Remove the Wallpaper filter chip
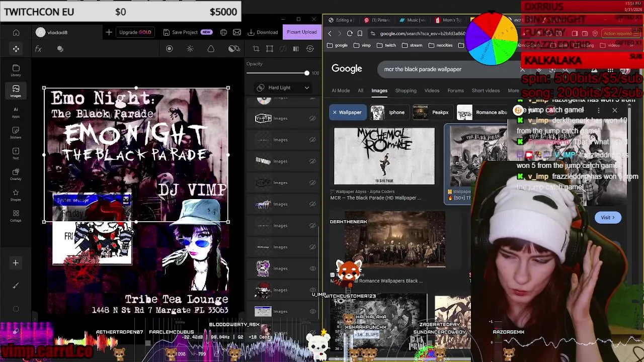This screenshot has width=644, height=362. click(x=335, y=112)
